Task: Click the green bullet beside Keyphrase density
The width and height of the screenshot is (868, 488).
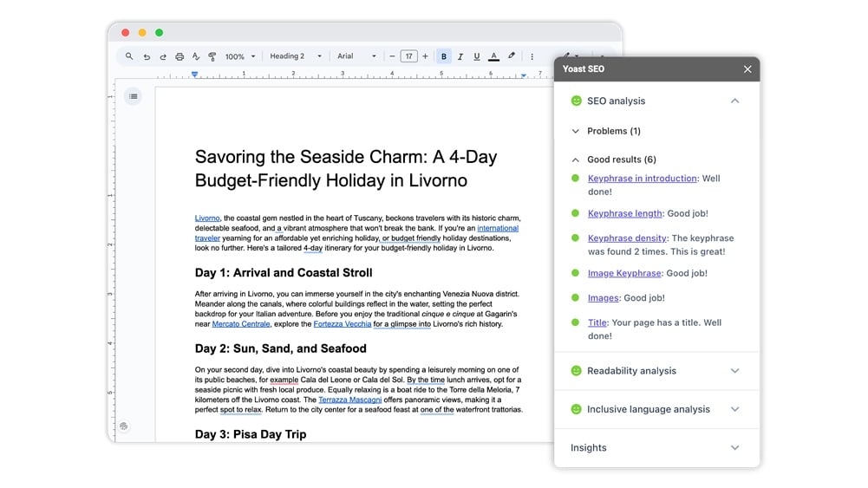Action: (x=575, y=237)
